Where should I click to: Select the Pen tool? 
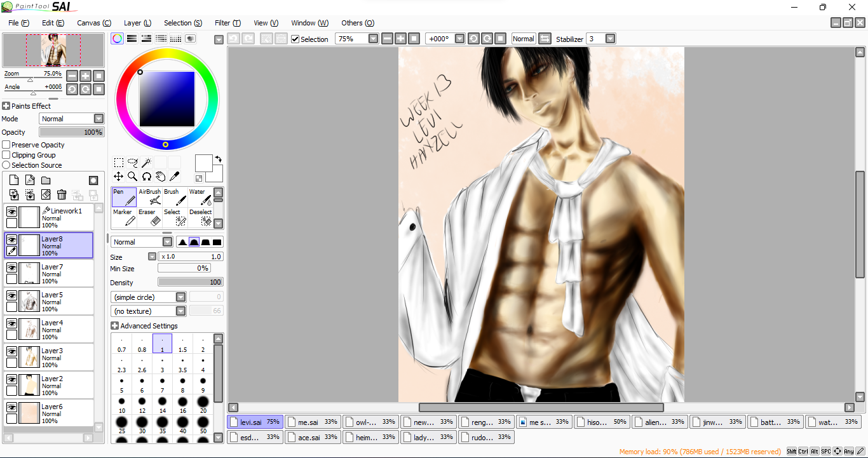pyautogui.click(x=124, y=198)
